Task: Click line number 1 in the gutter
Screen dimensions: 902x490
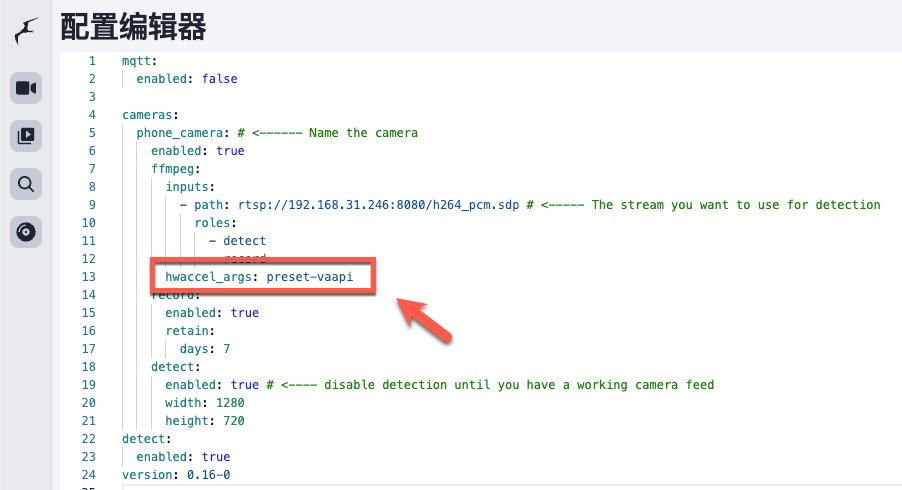Action: tap(92, 61)
